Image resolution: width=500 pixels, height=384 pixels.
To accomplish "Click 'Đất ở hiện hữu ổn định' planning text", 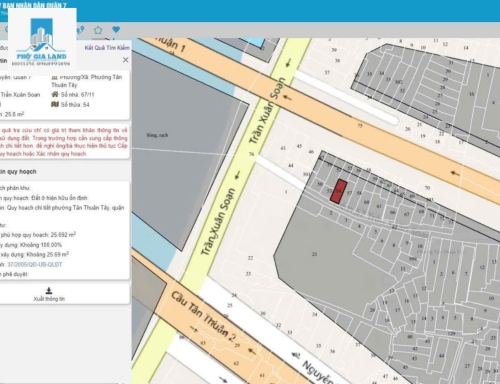I will [x=59, y=198].
